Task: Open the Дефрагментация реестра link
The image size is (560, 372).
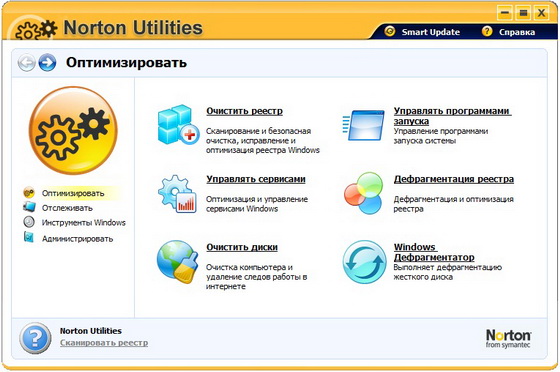Action: coord(454,179)
